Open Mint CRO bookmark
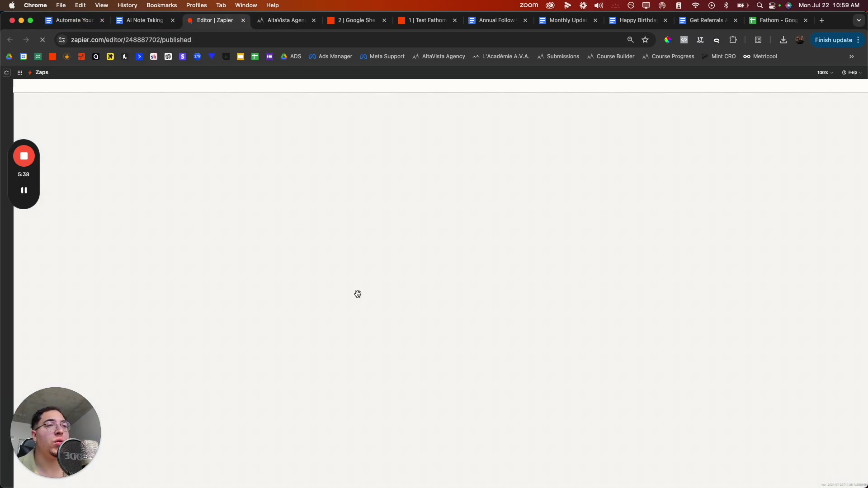 point(719,56)
